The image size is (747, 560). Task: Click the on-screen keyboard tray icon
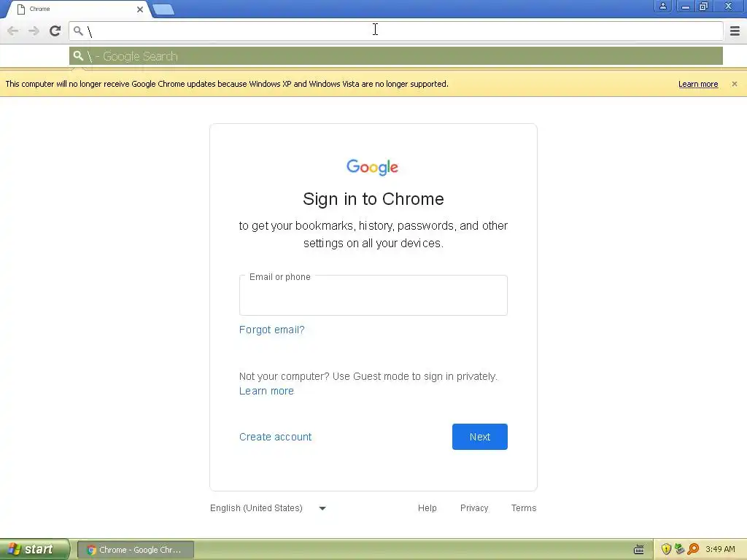click(639, 550)
